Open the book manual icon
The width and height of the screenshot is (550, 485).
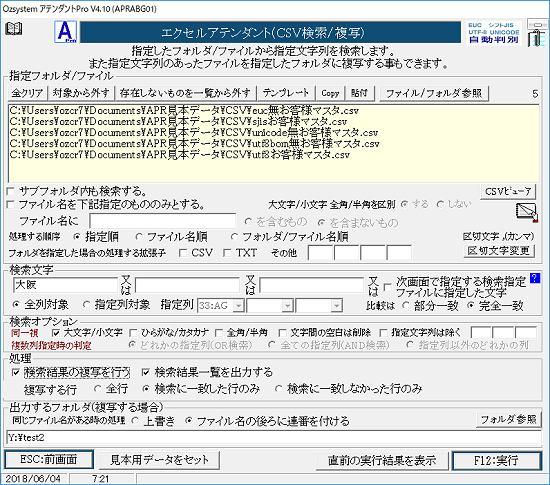pyautogui.click(x=14, y=29)
